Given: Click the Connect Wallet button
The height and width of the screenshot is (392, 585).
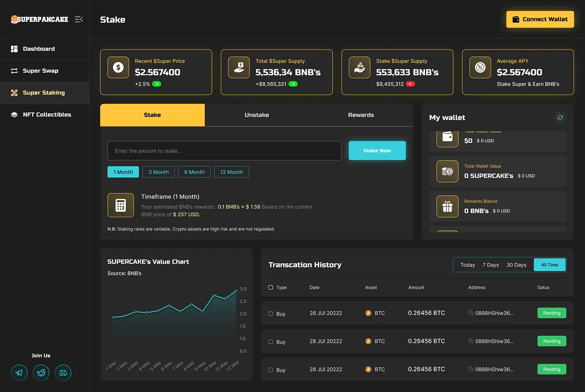Looking at the screenshot, I should pyautogui.click(x=540, y=19).
